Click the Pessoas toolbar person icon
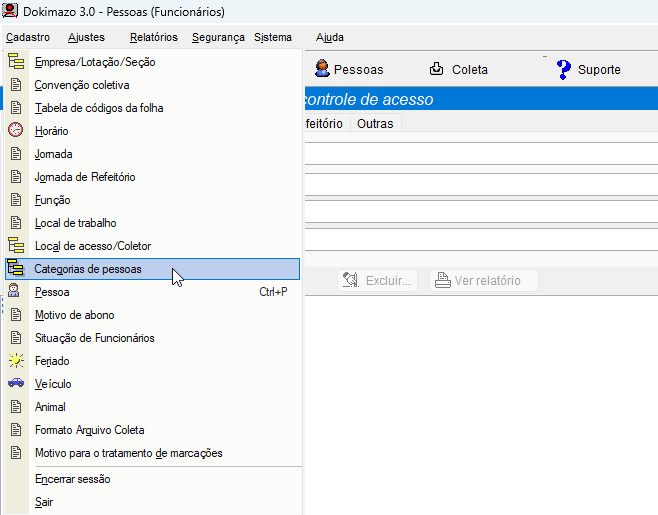Viewport: 658px width, 515px height. [x=322, y=69]
